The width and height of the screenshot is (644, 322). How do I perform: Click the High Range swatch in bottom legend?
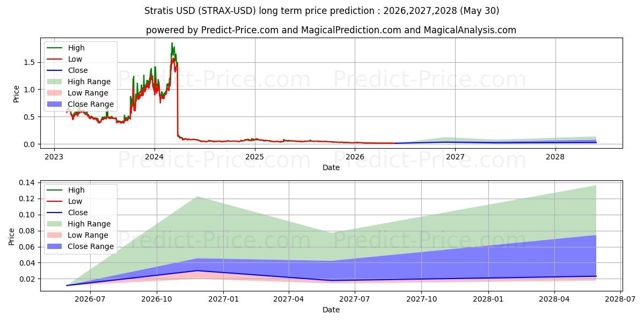[x=56, y=224]
